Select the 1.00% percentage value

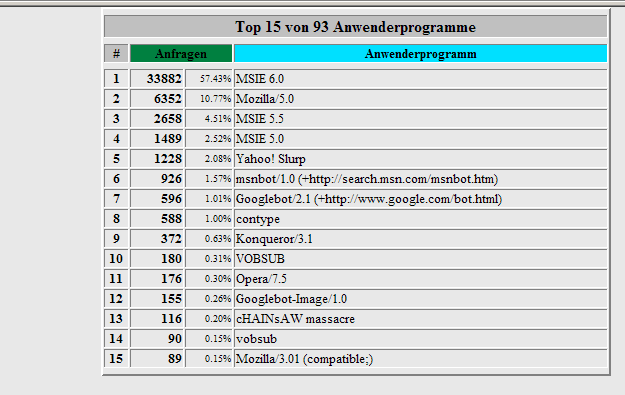pos(218,218)
